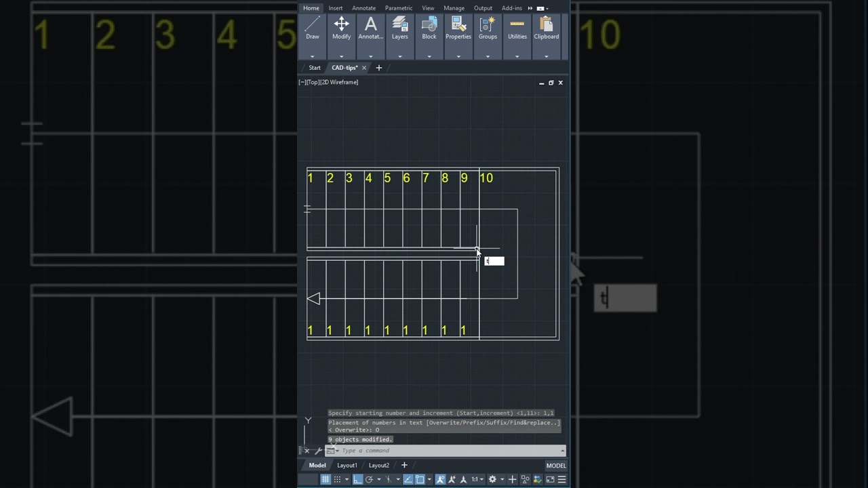868x488 pixels.
Task: Click the recent commands icon in command line
Action: point(331,451)
